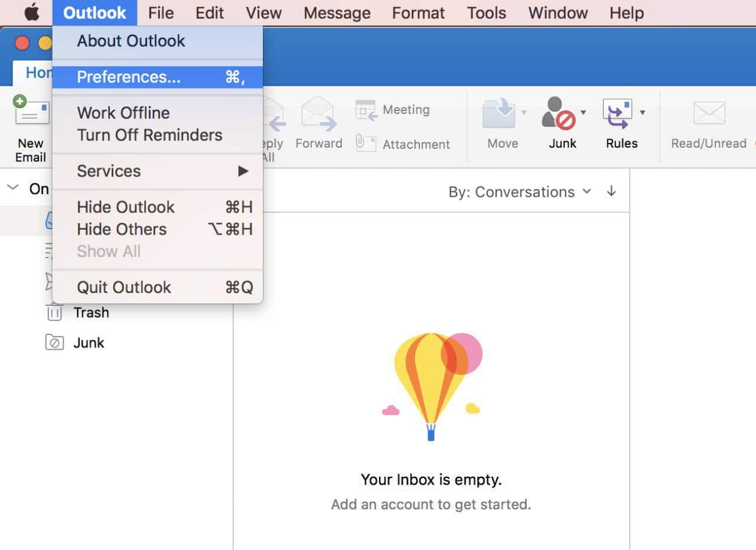This screenshot has height=550, width=756.
Task: Toggle sort order down arrow
Action: (611, 191)
